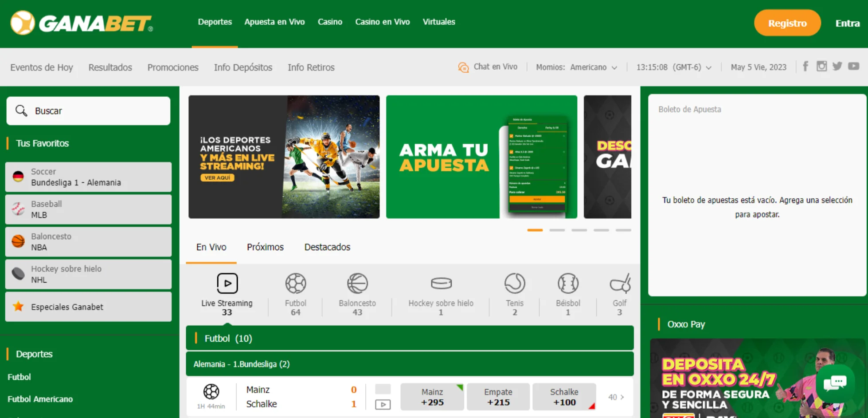Select the second banner carousel indicator

[557, 230]
